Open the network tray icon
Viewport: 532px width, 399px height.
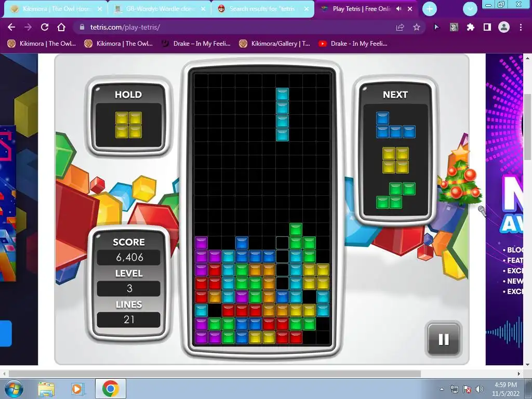click(454, 389)
